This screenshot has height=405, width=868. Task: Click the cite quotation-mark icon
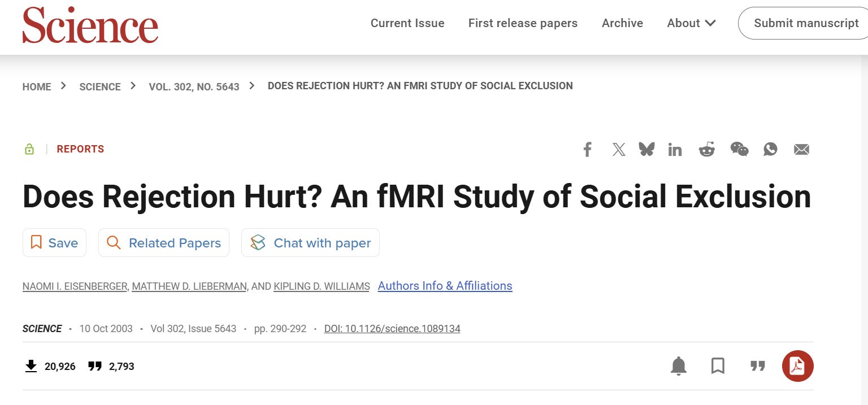(x=758, y=366)
